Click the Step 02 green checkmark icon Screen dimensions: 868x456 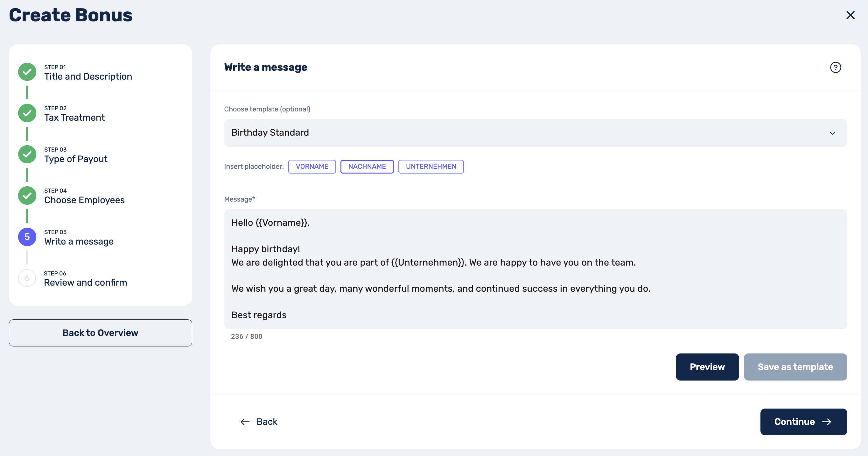(27, 113)
